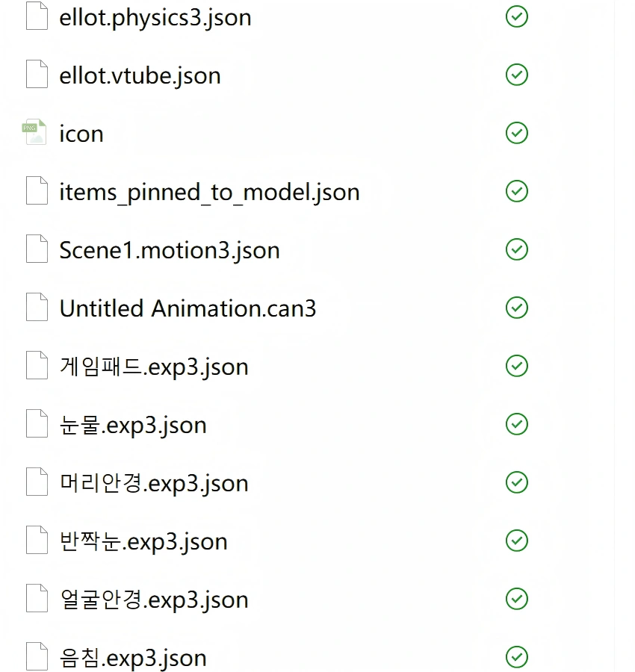Click the items_pinned_to_model.json file icon

point(37,191)
